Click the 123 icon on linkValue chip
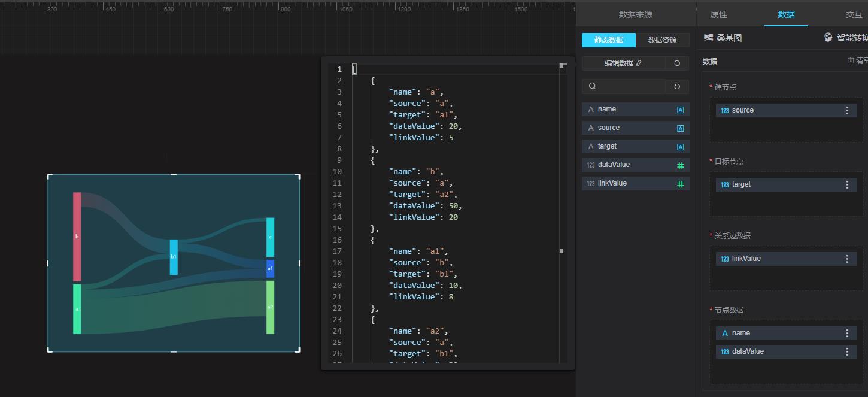Image resolution: width=868 pixels, height=397 pixels. (725, 259)
